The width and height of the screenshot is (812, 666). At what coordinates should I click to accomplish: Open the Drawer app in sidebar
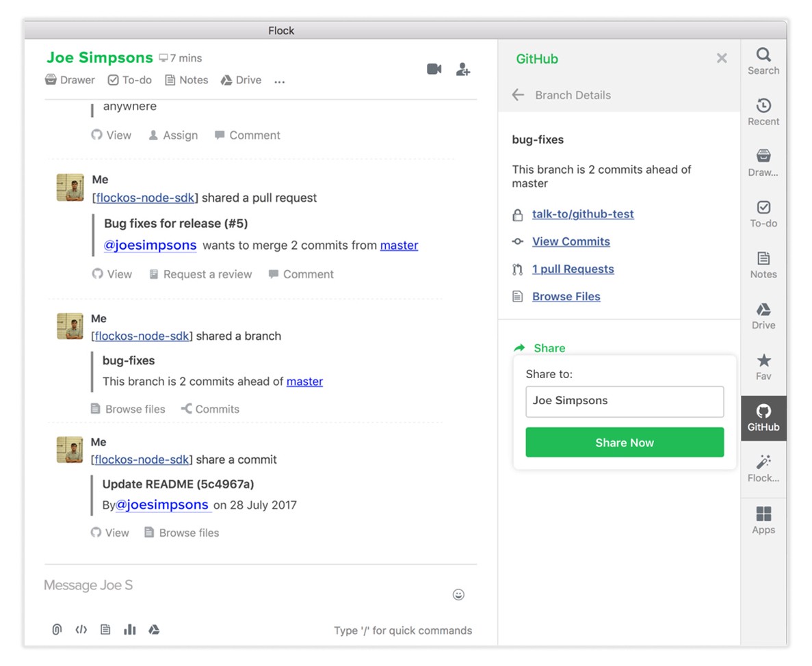763,163
